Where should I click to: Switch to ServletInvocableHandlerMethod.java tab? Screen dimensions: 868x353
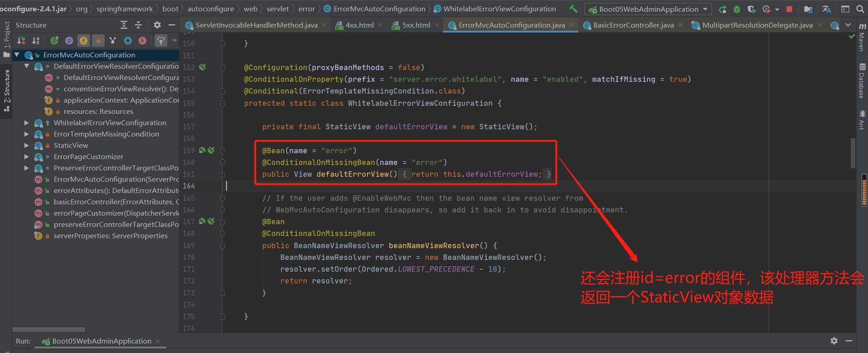click(256, 25)
